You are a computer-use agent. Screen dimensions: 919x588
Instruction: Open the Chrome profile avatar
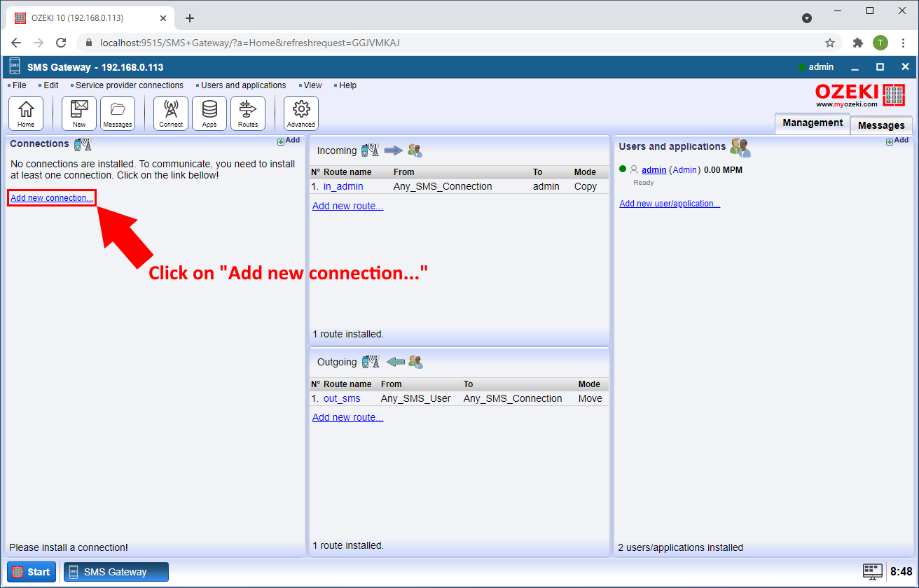(x=880, y=43)
